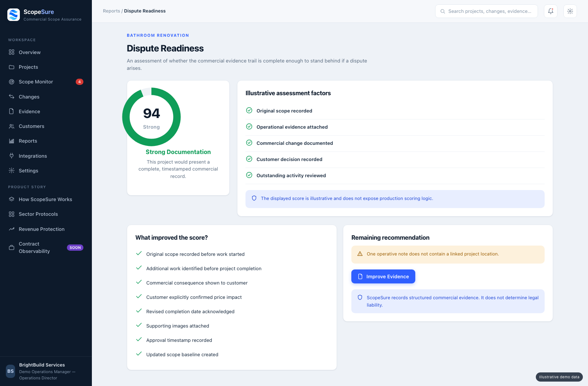Click 'Additional work identified before project completion'
588x386 pixels.
click(204, 268)
